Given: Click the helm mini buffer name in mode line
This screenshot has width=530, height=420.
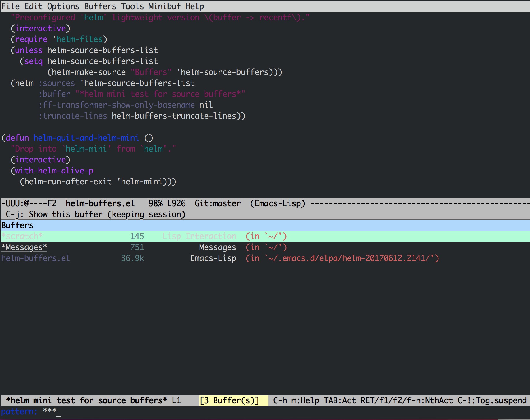Looking at the screenshot, I should [x=86, y=400].
